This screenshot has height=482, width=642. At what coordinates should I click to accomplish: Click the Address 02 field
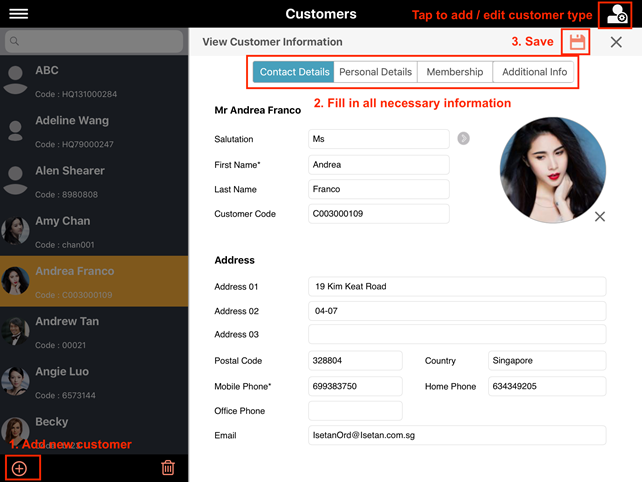(x=457, y=311)
